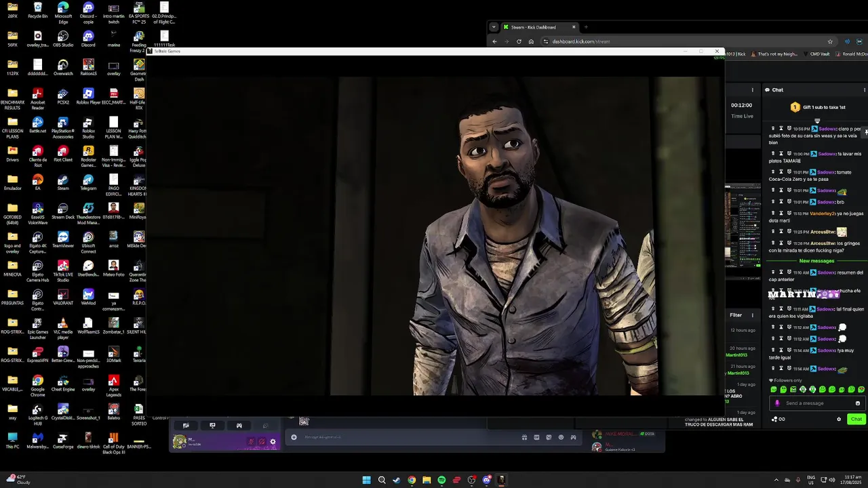868x488 pixels.
Task: Launch VLC media player shortcut
Action: coord(63,328)
